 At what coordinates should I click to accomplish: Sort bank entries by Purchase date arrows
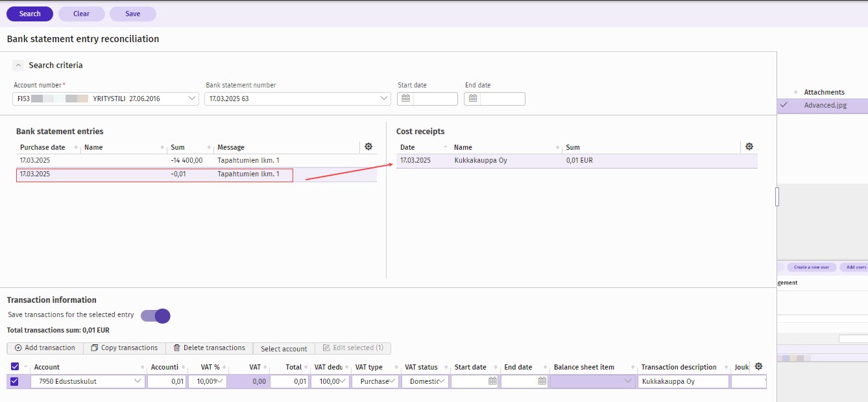coord(77,148)
